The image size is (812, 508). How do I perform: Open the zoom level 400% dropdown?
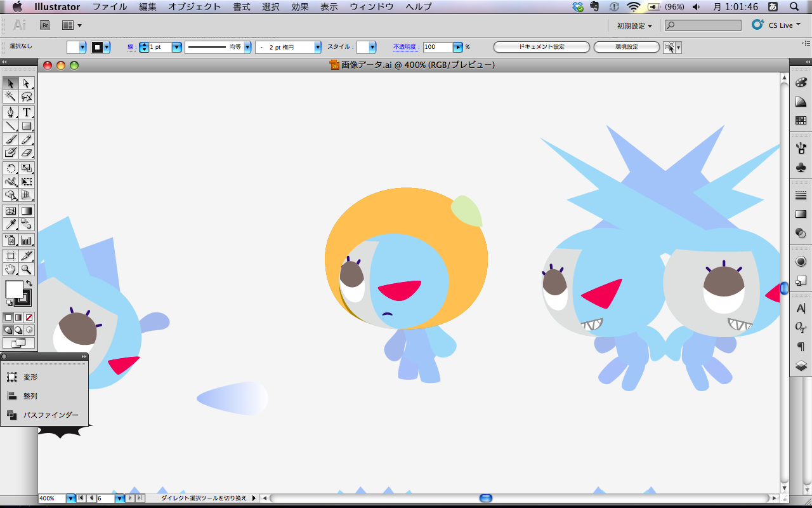click(71, 498)
